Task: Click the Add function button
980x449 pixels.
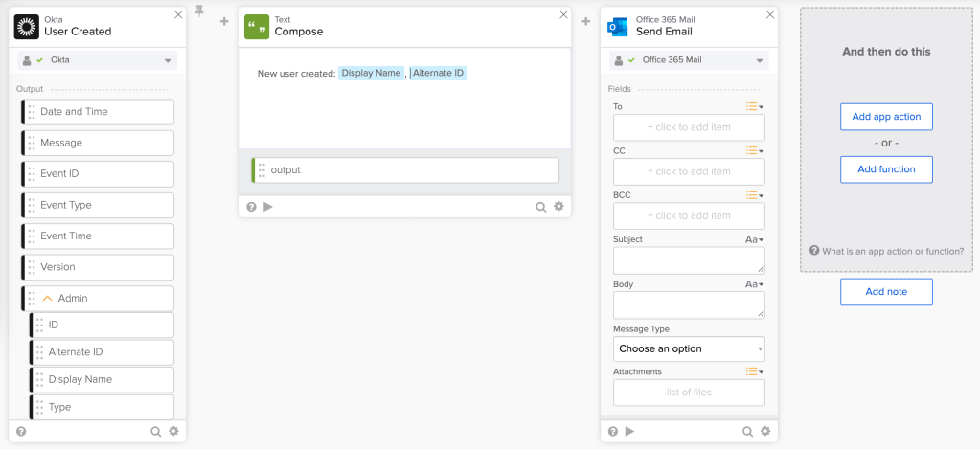Action: (x=886, y=169)
